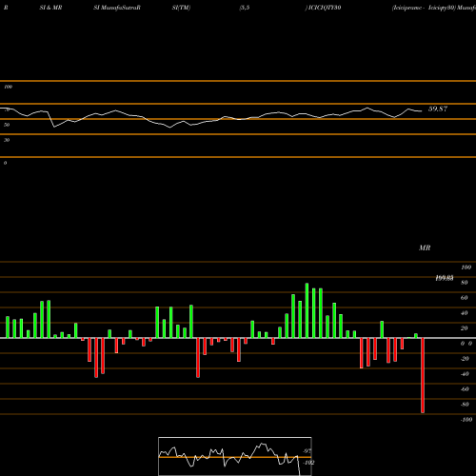This screenshot has width=476, height=476.
Task: Click the '(Icicipramc - Iciciqty30)' title text
Action: 424,8
